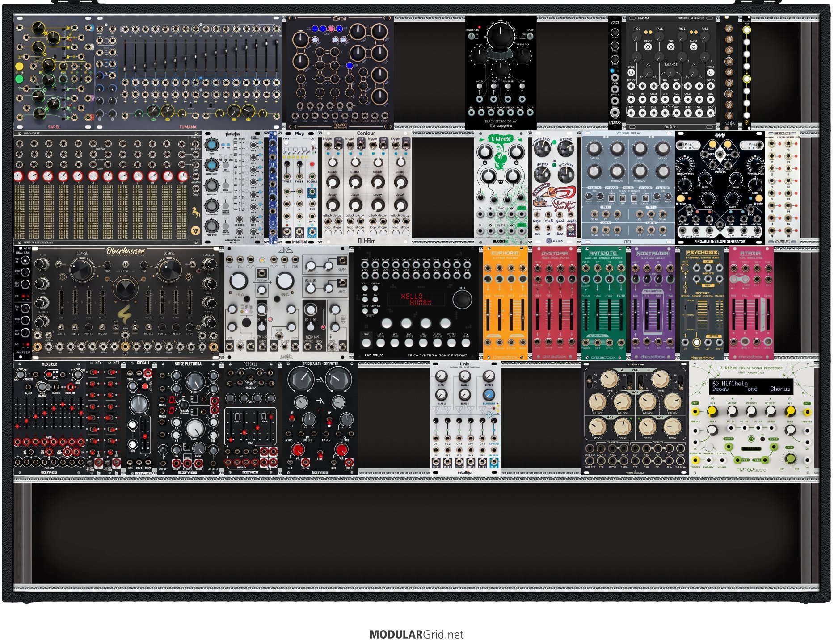834x644 pixels.
Task: Toggle the left Cycle button on Miasma
Action: click(631, 73)
